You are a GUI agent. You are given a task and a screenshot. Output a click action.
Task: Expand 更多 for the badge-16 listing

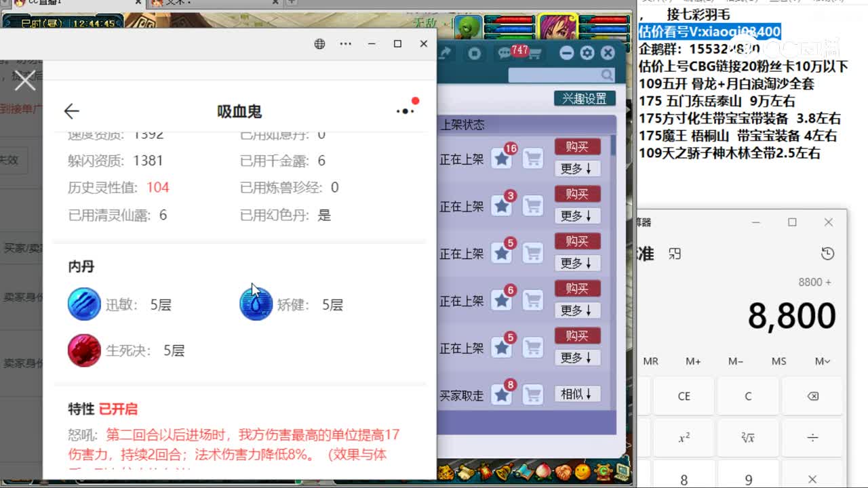point(577,168)
